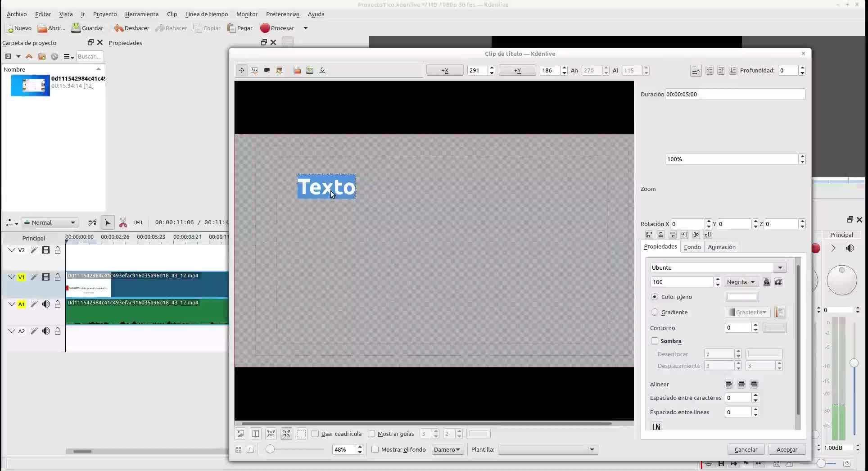This screenshot has height=471, width=868.
Task: Select the add text (Abc) tool
Action: (x=254, y=70)
